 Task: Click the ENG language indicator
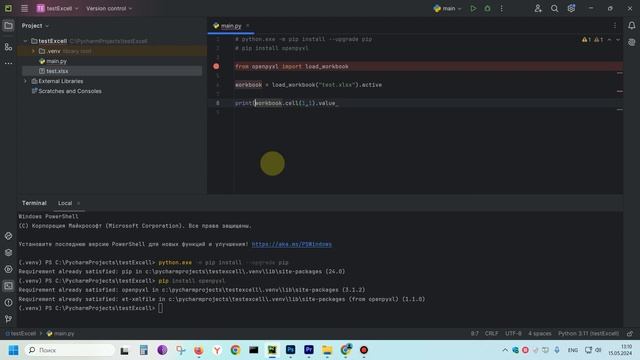coord(573,350)
